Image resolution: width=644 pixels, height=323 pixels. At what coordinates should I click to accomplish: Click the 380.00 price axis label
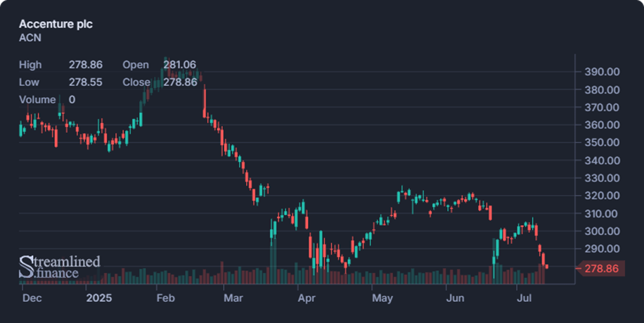602,89
